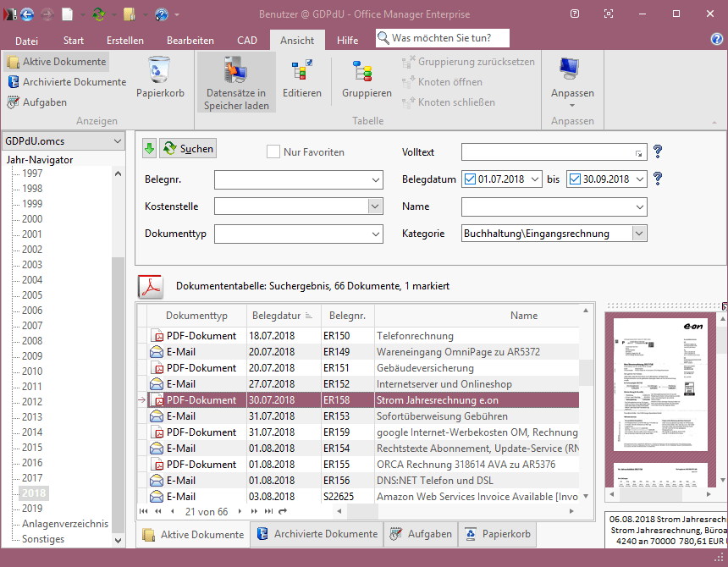728x567 pixels.
Task: Open the Archivierte Dokumente bottom tab
Action: 317,534
